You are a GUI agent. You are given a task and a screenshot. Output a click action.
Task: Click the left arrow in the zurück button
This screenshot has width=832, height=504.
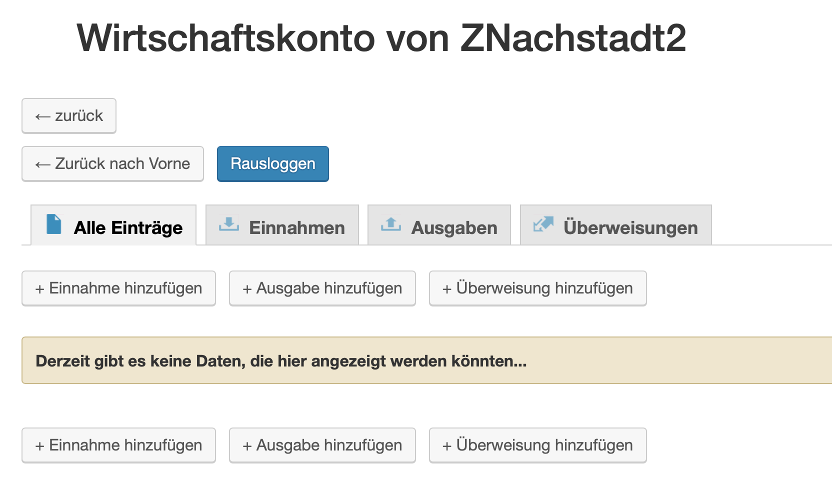(x=43, y=117)
